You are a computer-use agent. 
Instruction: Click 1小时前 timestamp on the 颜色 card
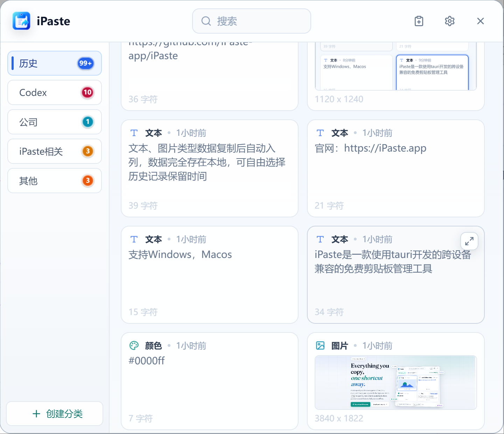coord(191,346)
